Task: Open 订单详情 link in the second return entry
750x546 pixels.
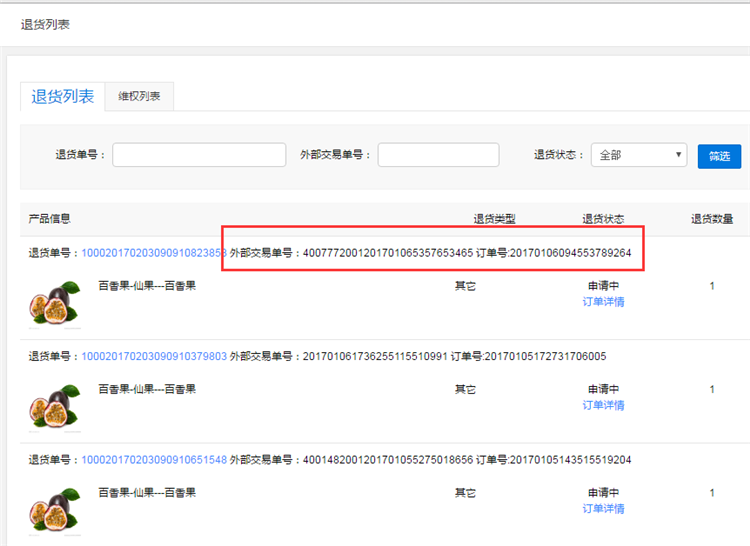Action: tap(603, 405)
